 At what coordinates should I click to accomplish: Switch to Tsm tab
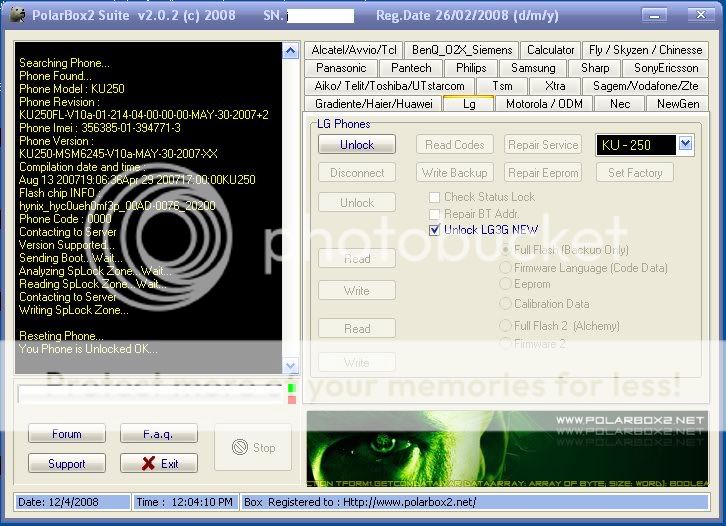click(x=502, y=86)
